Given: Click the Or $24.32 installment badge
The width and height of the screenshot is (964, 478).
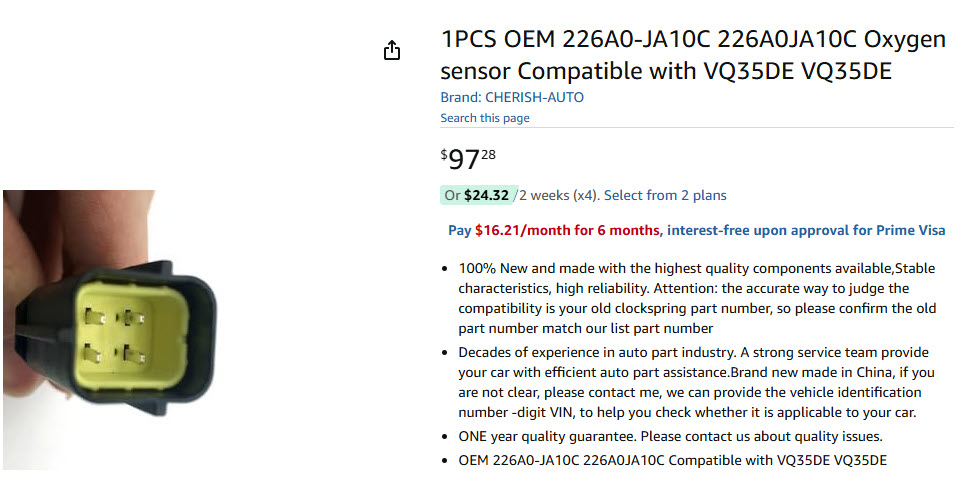Looking at the screenshot, I should tap(476, 196).
